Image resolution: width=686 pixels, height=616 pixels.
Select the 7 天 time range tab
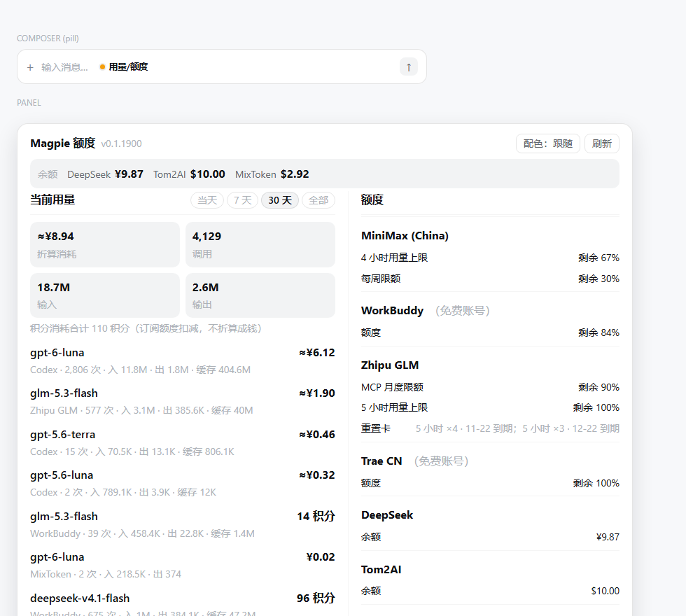[x=242, y=200]
